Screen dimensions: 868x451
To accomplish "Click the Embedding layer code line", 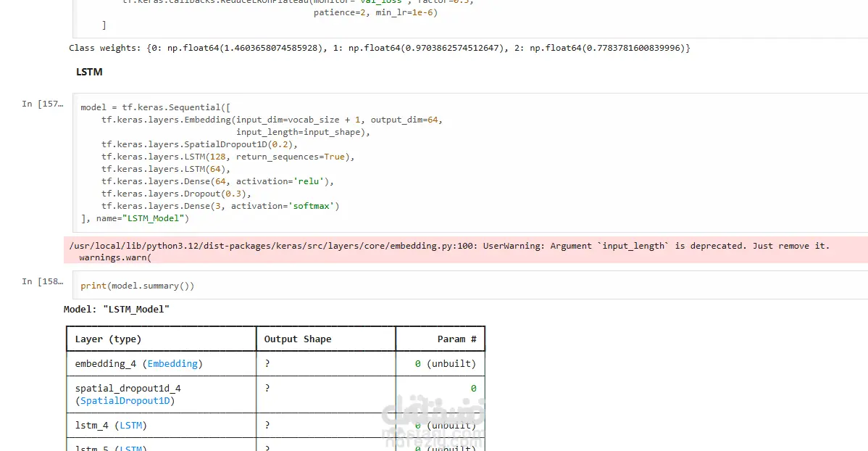I will pyautogui.click(x=272, y=120).
